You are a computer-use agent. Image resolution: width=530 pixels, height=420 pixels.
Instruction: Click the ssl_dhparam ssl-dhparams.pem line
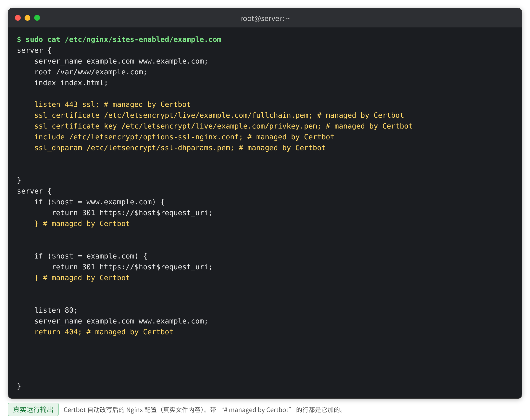coord(180,148)
